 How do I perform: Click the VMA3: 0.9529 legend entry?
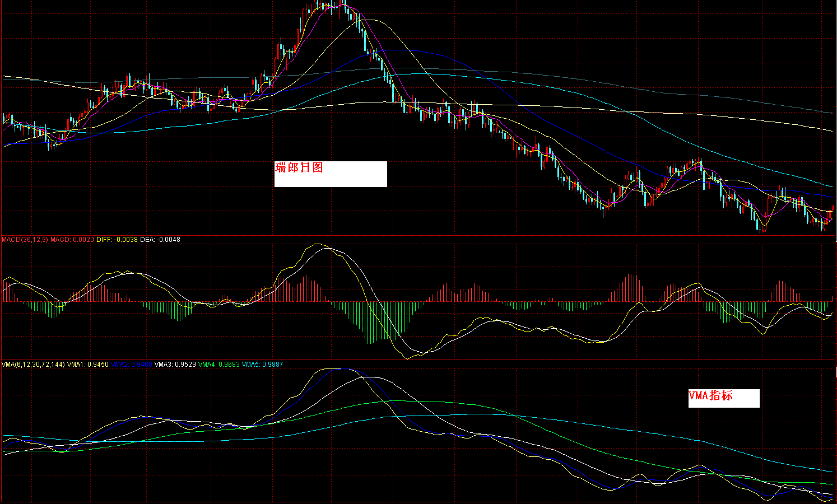pos(175,365)
